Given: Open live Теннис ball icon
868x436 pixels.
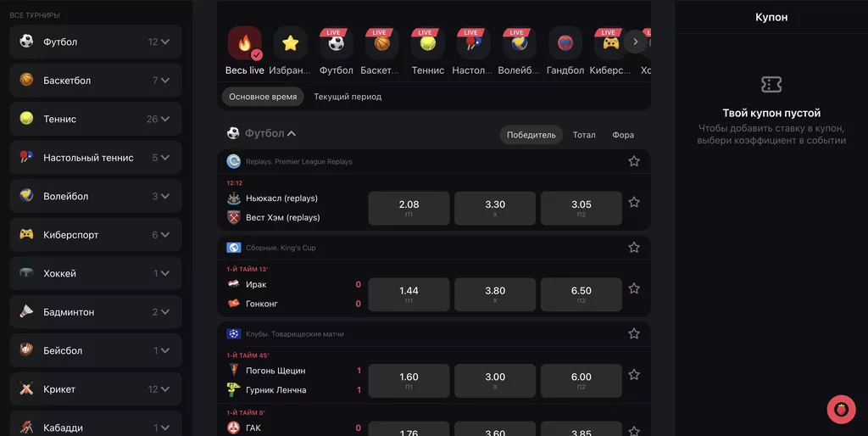Looking at the screenshot, I should [427, 42].
